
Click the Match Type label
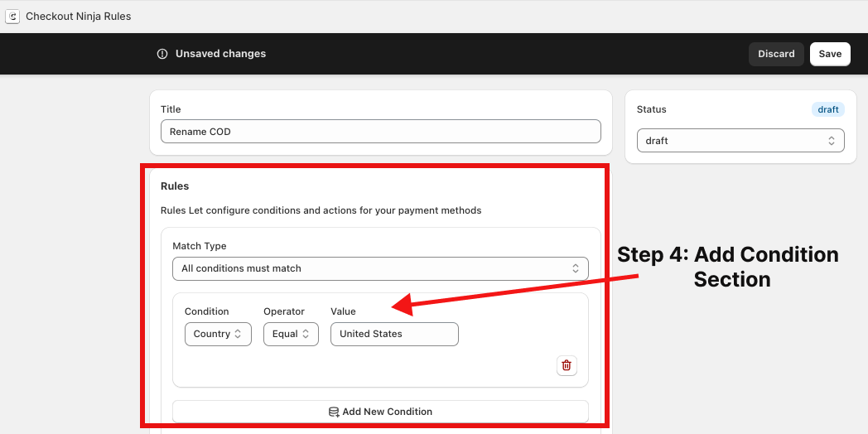[x=199, y=246]
